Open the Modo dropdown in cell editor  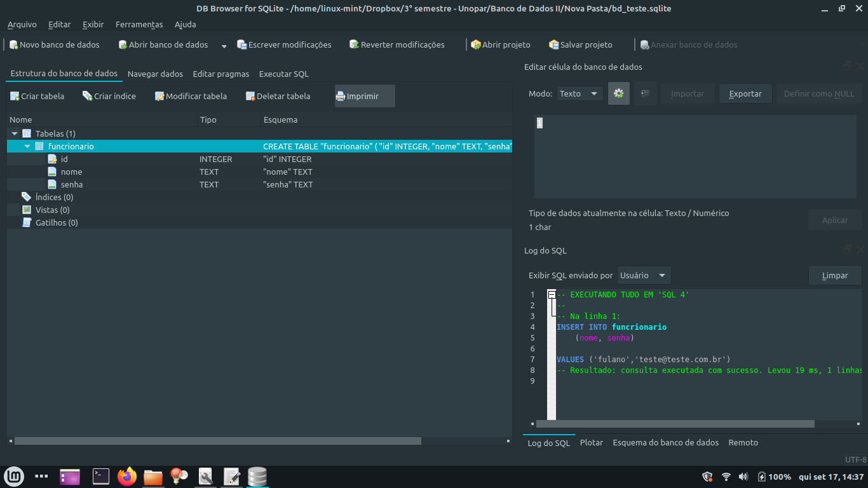(579, 93)
